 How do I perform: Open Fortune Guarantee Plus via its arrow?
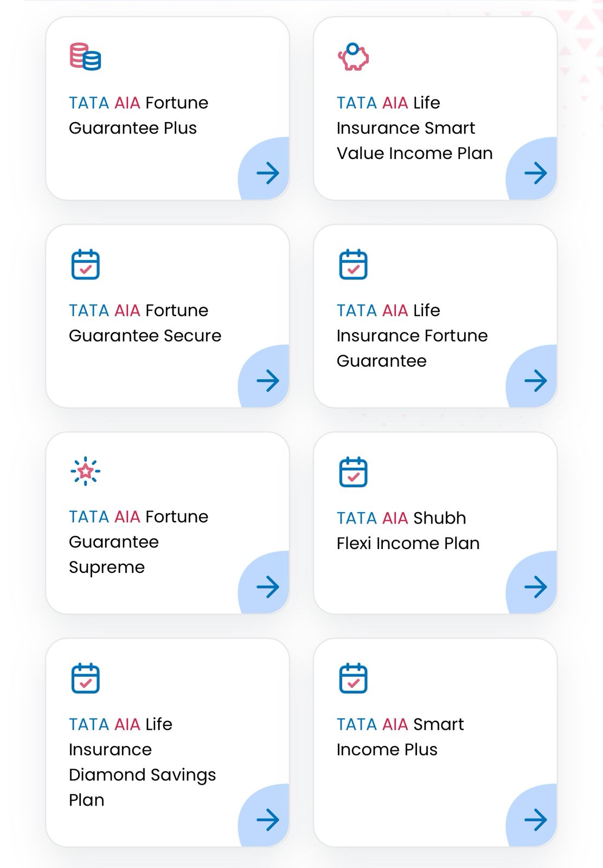point(267,173)
